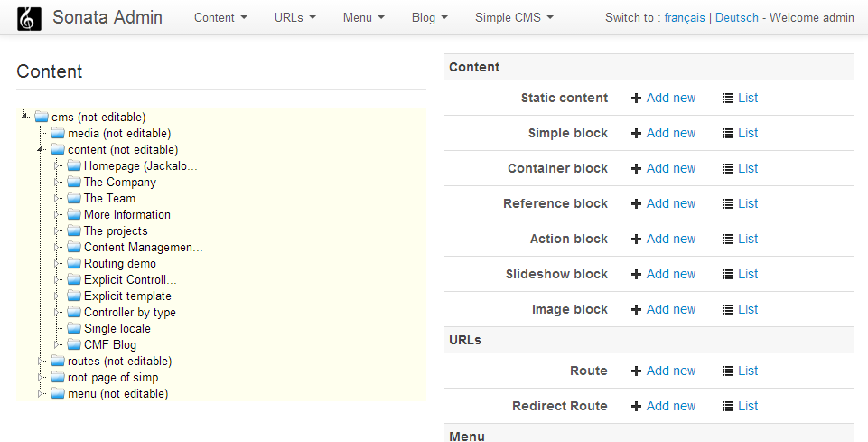This screenshot has width=868, height=442.
Task: Click the list icon in Simple block row
Action: [728, 133]
